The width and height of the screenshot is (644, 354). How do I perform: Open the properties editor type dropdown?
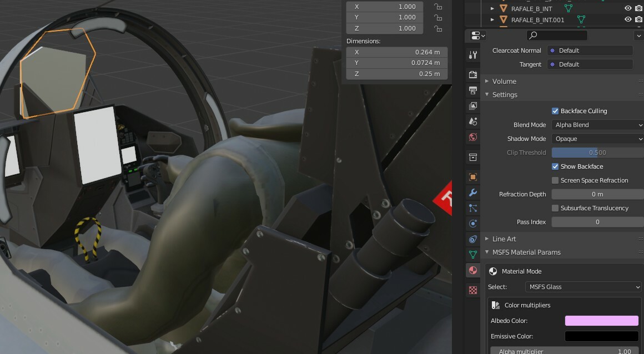point(477,36)
